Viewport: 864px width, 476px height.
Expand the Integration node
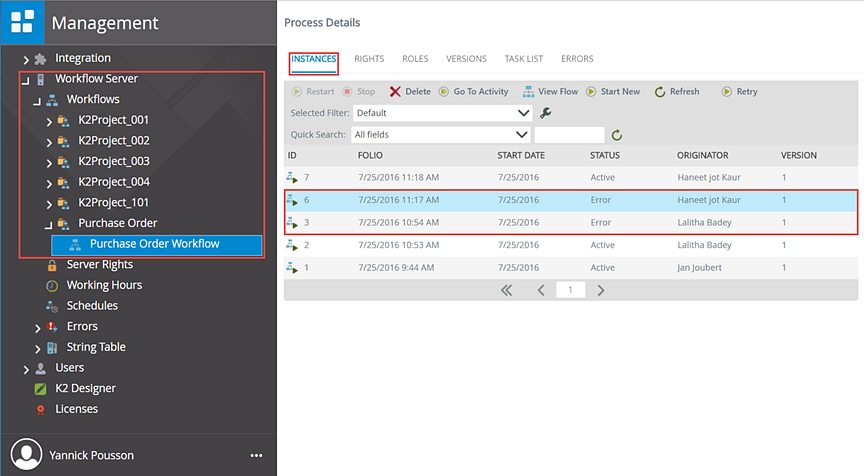(x=25, y=59)
